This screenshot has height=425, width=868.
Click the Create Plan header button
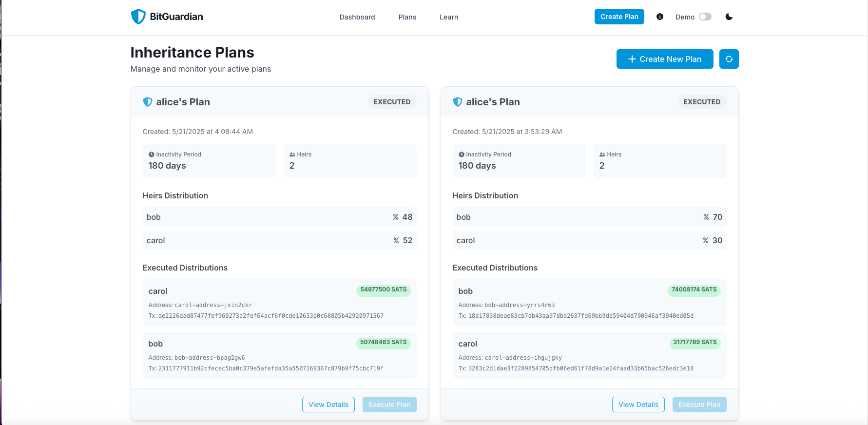click(x=619, y=17)
